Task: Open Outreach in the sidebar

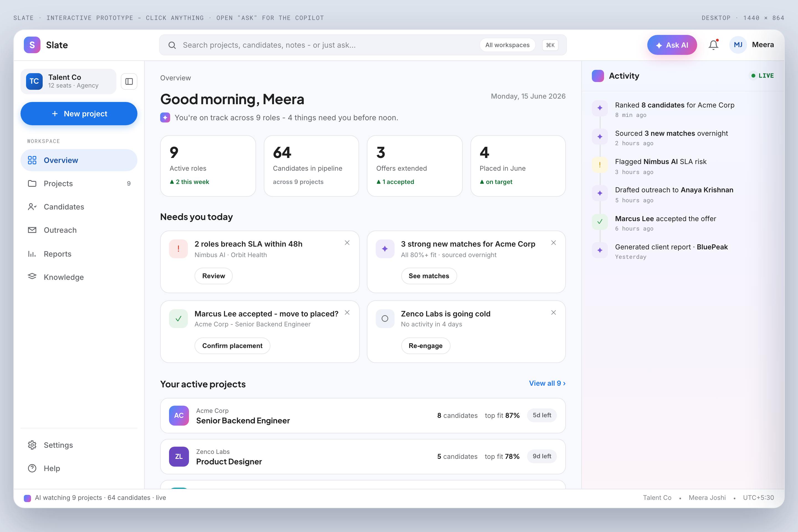Action: [x=79, y=230]
